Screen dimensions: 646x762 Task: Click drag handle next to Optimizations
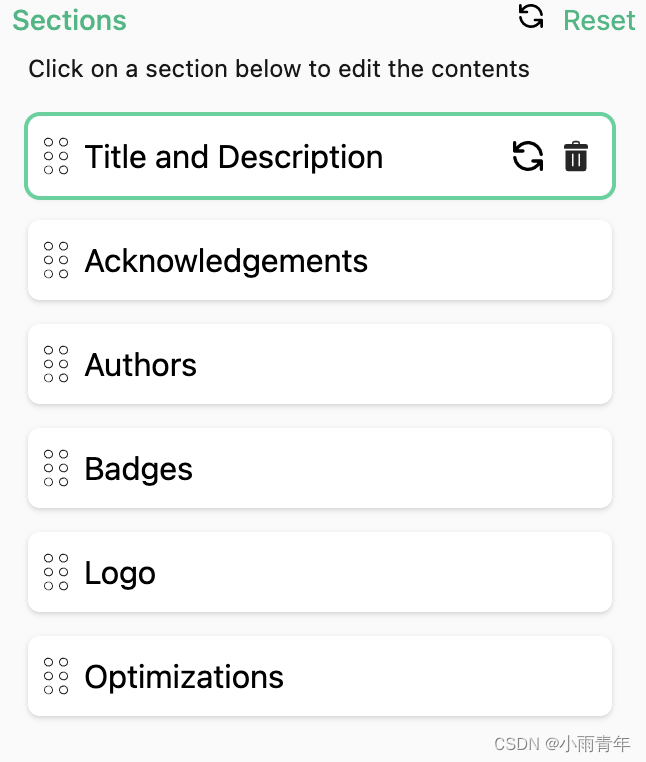pos(57,676)
